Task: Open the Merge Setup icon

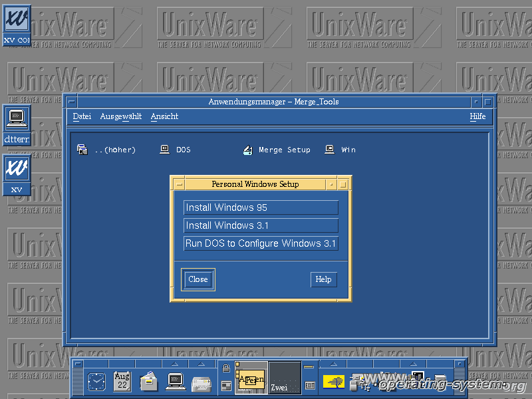Action: click(248, 150)
